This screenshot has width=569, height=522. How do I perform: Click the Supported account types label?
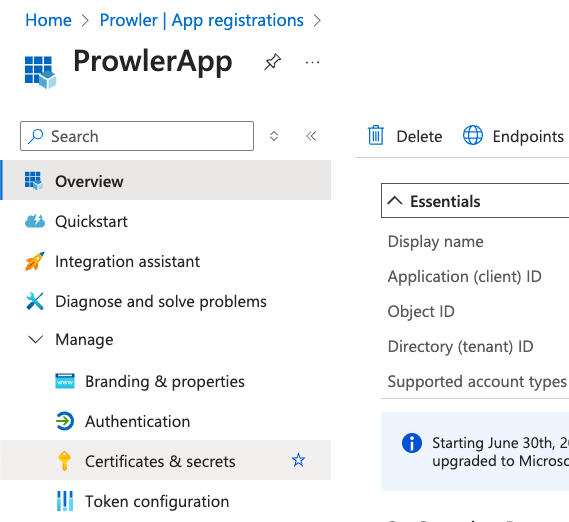(x=477, y=382)
